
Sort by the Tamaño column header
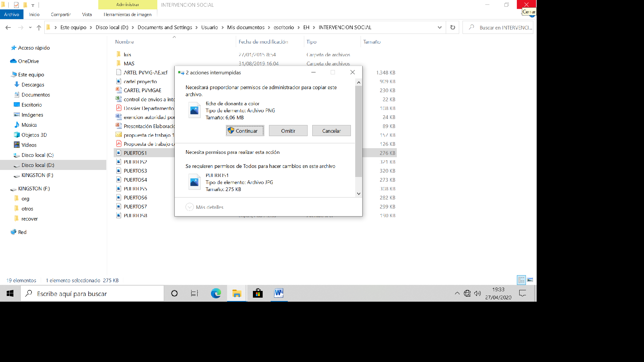click(x=372, y=42)
